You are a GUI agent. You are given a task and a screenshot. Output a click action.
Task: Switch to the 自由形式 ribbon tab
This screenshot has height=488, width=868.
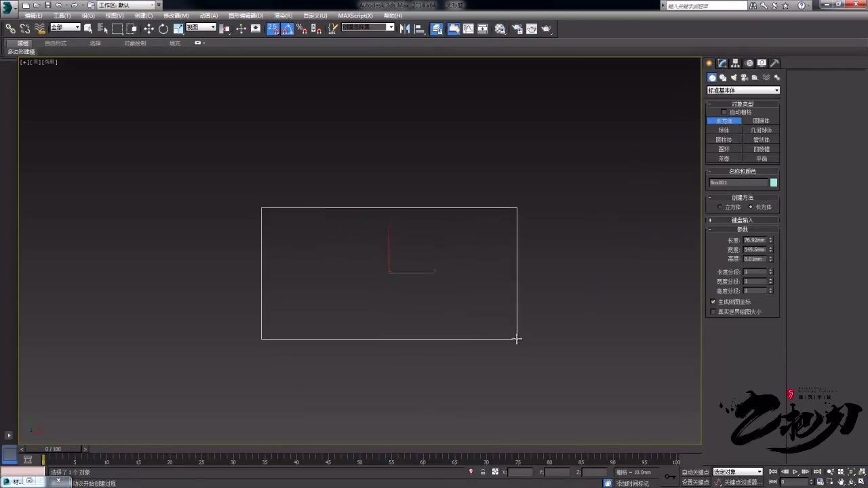(56, 43)
